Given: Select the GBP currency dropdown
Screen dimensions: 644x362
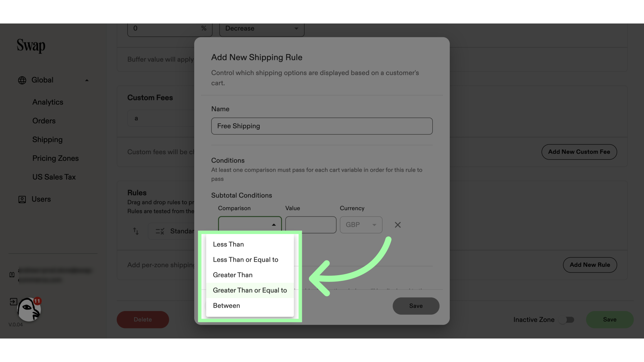Looking at the screenshot, I should (x=361, y=225).
